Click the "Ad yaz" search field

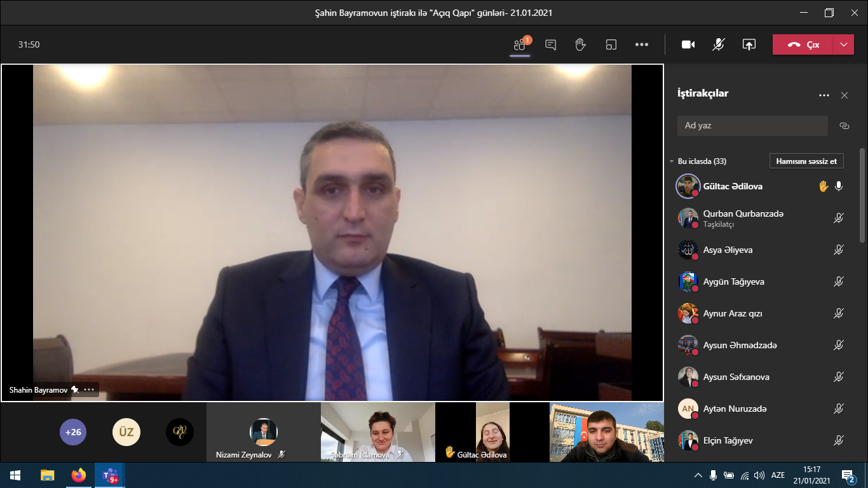pos(752,126)
